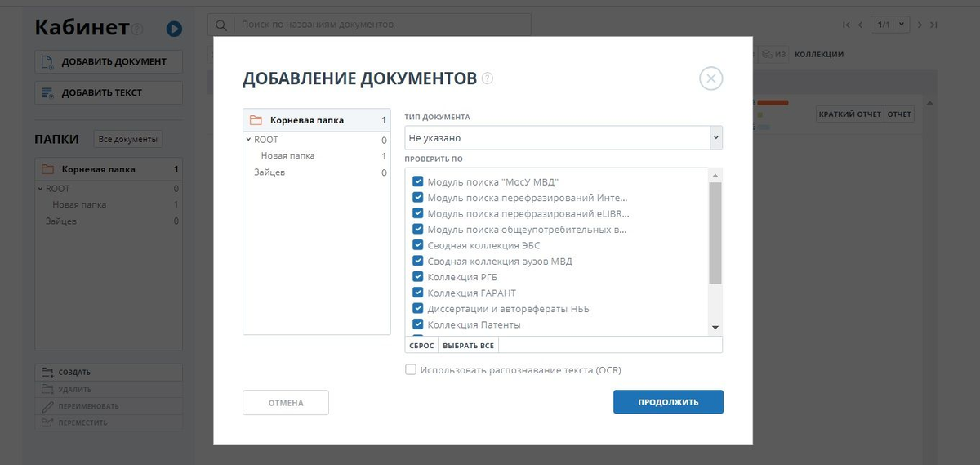The height and width of the screenshot is (465, 980).
Task: Enable Использовать распознавание текста (OCR)
Action: coord(411,370)
